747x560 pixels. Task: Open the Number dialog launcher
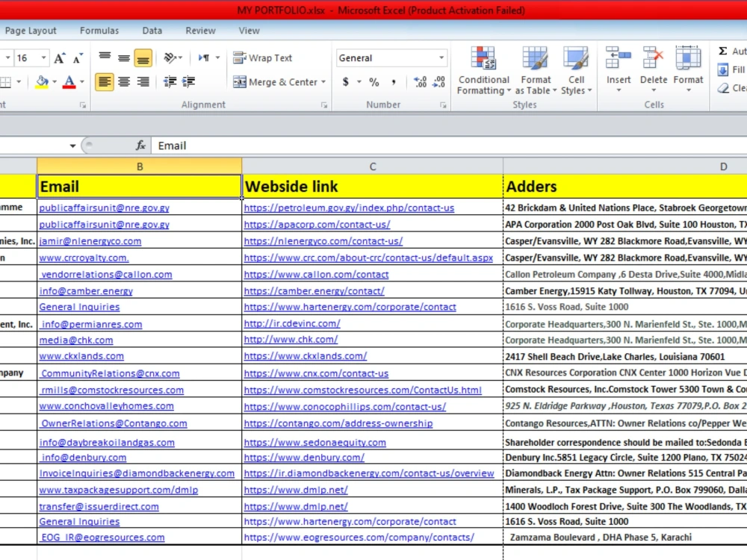pyautogui.click(x=443, y=105)
